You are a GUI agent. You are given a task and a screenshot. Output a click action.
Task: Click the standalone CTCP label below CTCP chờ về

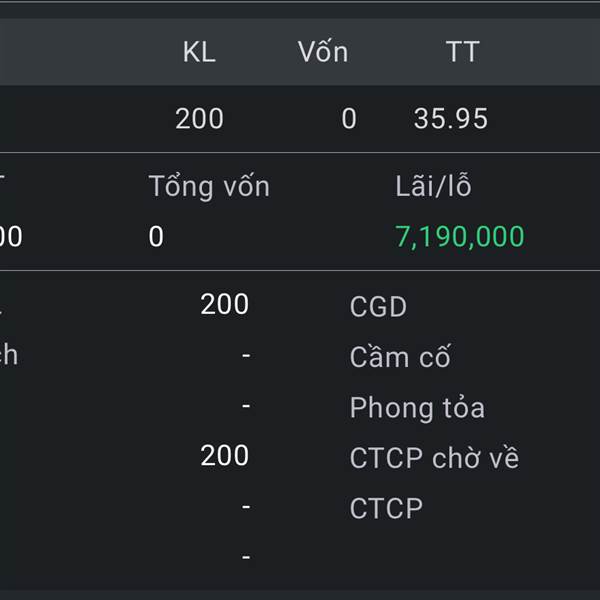(x=386, y=509)
